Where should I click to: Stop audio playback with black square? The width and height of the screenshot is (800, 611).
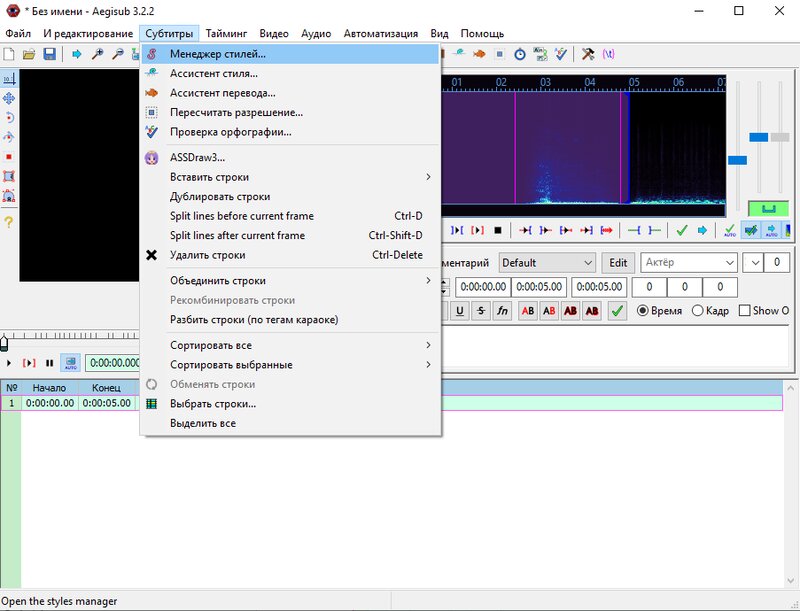[498, 231]
